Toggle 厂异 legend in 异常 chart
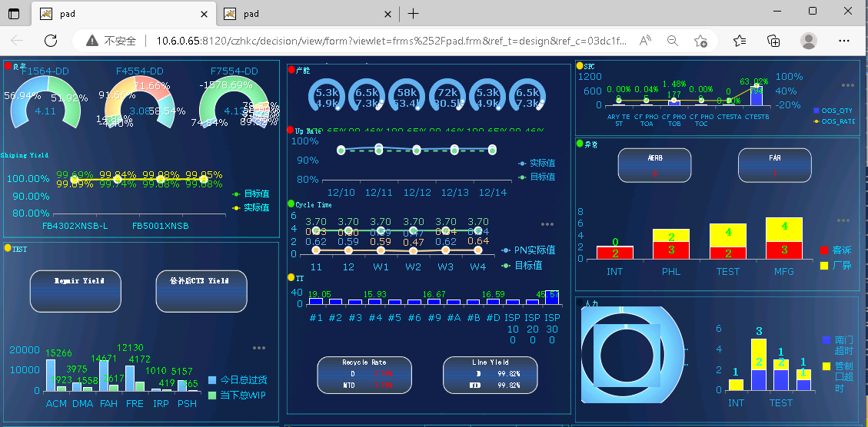 [x=836, y=265]
